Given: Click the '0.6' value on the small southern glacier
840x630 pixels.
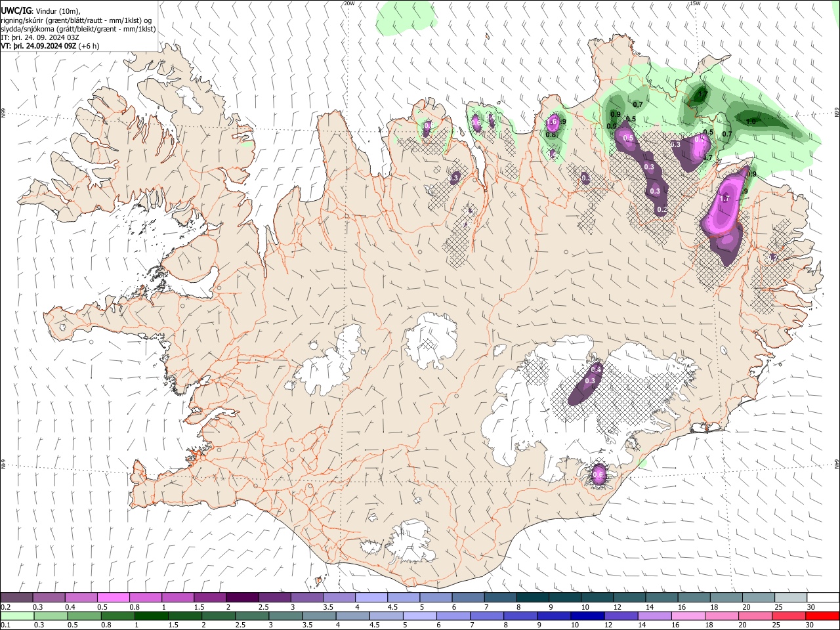Looking at the screenshot, I should point(598,475).
